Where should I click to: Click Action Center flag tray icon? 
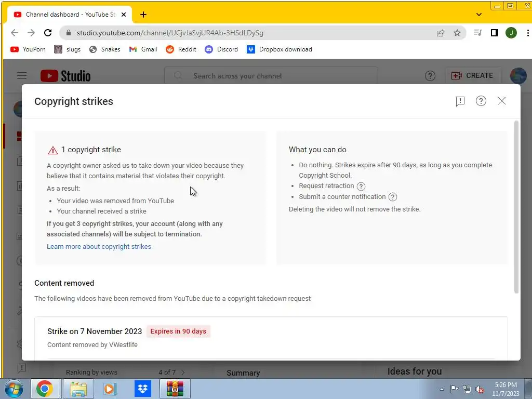coord(454,389)
